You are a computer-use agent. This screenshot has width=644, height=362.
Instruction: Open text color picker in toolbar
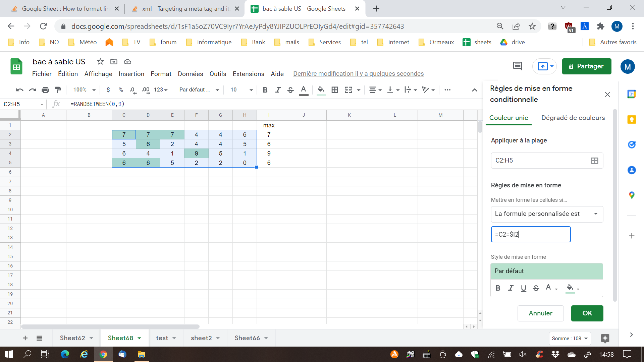pyautogui.click(x=304, y=90)
